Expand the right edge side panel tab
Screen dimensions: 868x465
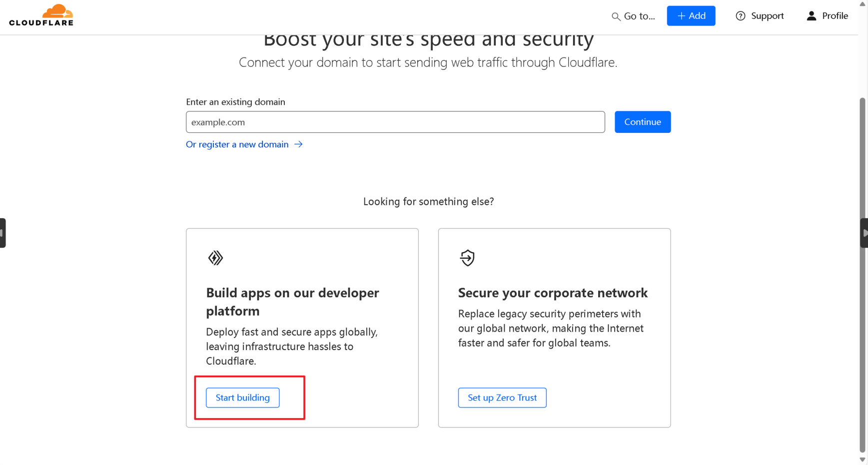pos(864,233)
